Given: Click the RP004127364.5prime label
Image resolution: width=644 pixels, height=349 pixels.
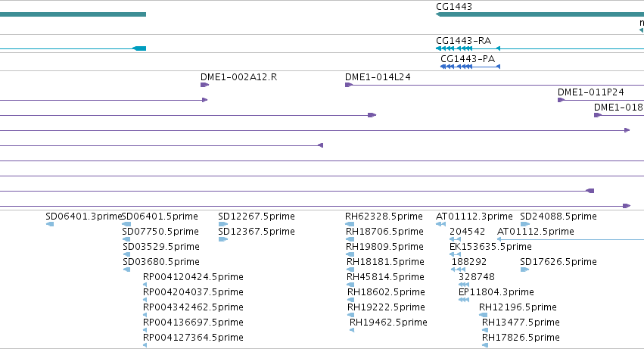Looking at the screenshot, I should point(193,338).
